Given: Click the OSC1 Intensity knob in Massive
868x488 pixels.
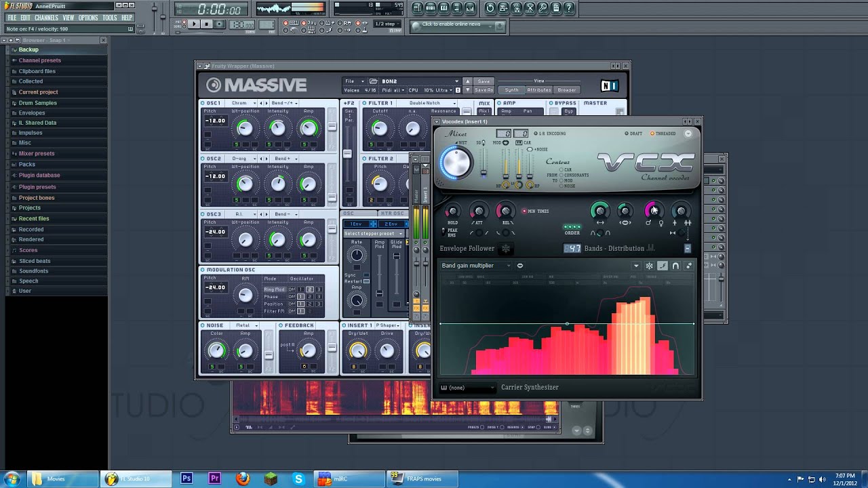Looking at the screenshot, I should point(277,128).
